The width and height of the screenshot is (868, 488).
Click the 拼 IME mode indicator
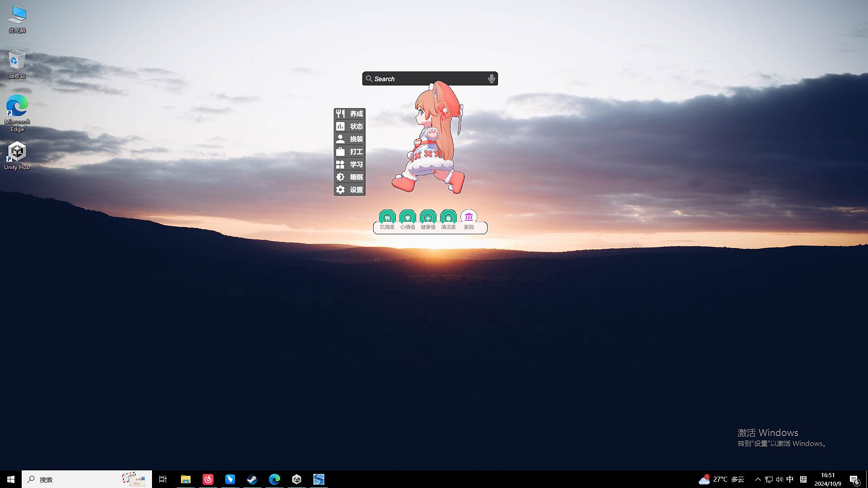coord(803,479)
